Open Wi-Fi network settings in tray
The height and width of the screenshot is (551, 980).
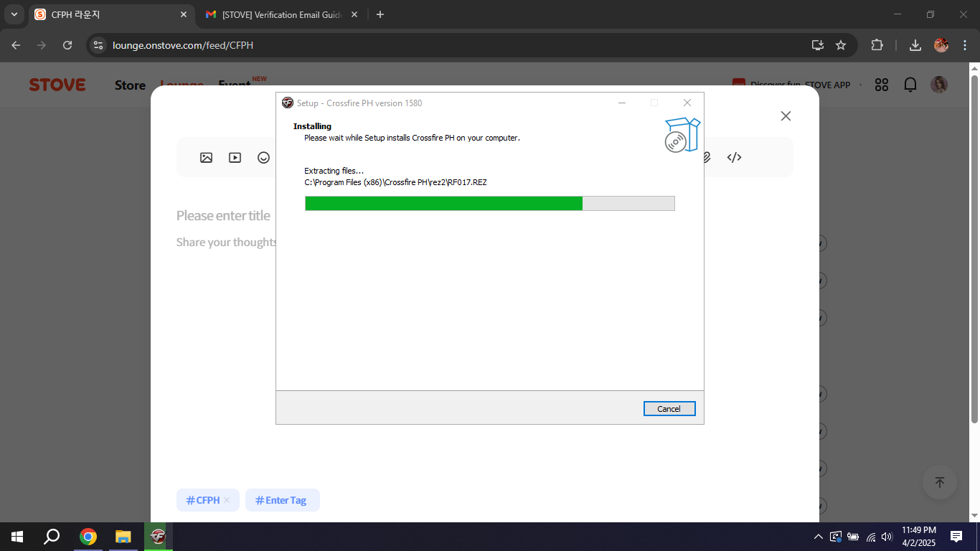(871, 537)
